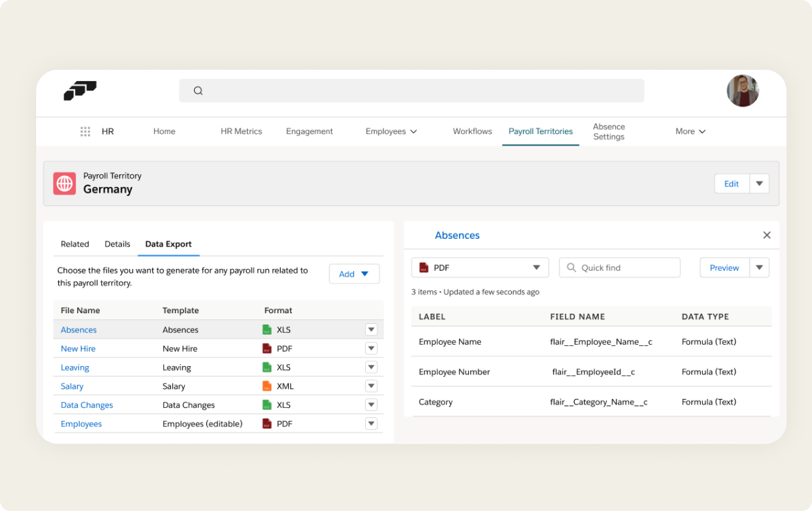
Task: Open the More navigation menu
Action: [691, 131]
